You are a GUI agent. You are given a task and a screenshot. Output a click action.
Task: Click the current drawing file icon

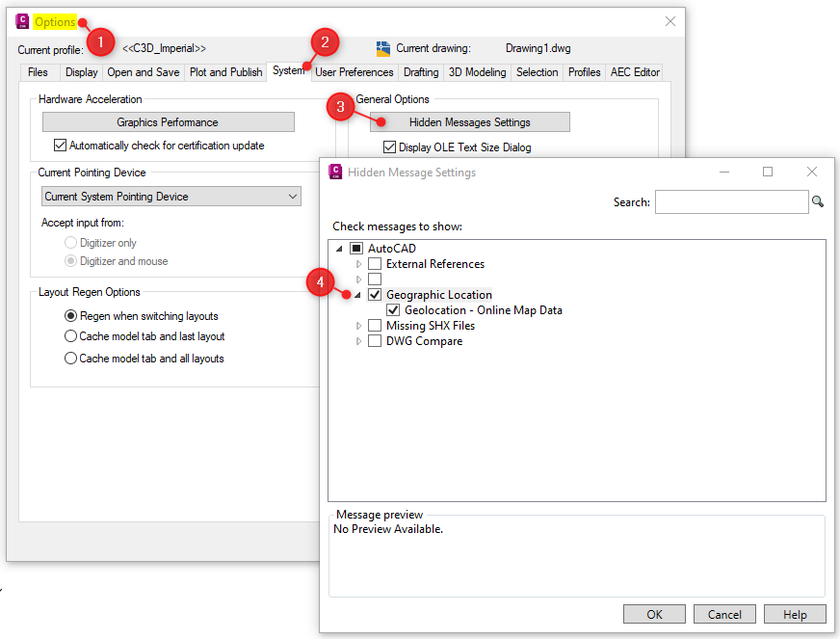click(383, 49)
